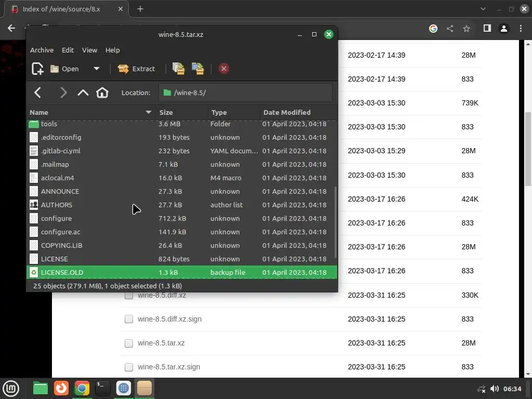Open the Terminal from the taskbar
The height and width of the screenshot is (399, 532).
tap(102, 388)
